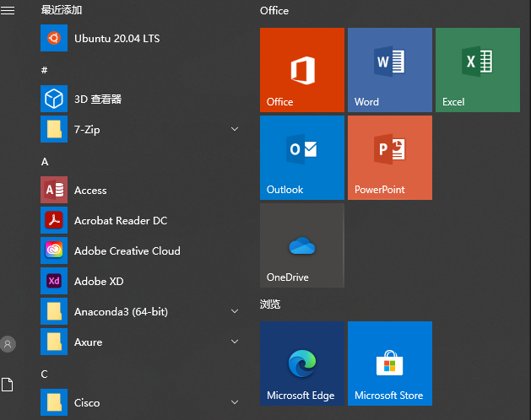531x420 pixels.
Task: Click the Anaconda3 folder icon
Action: pos(54,311)
